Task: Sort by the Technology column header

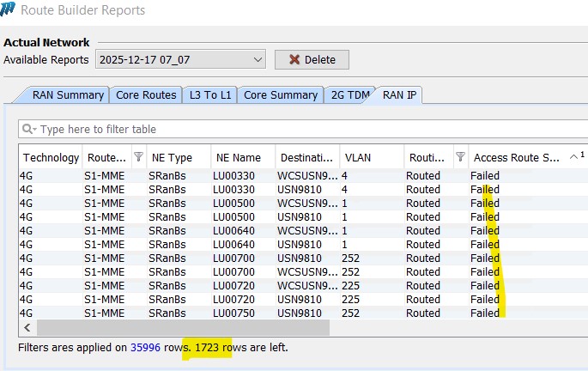Action: pos(51,157)
